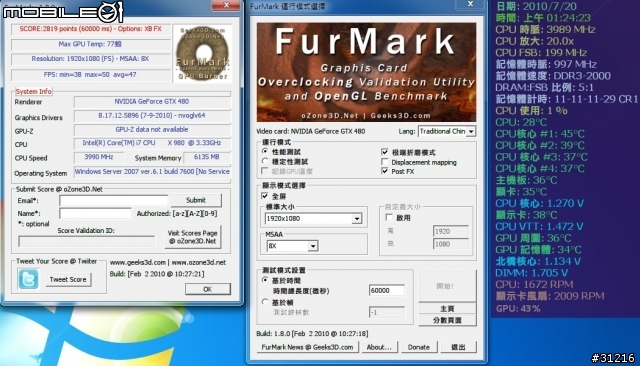Viewport: 640px width, 366px height.
Task: Click the Name input field
Action: click(95, 213)
